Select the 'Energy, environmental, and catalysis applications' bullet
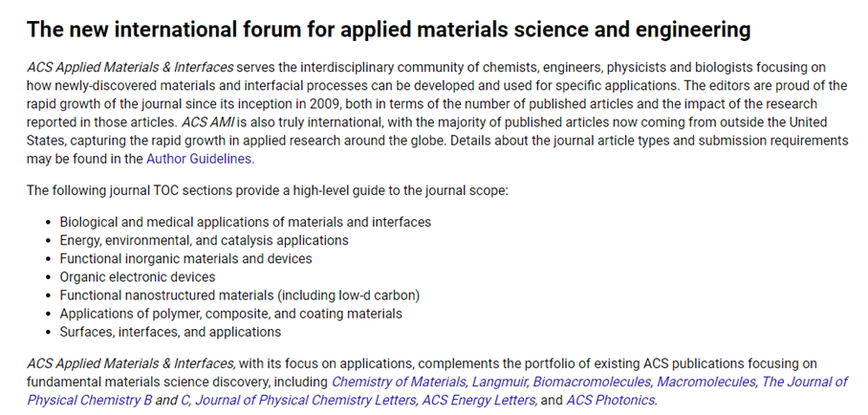The height and width of the screenshot is (415, 868). 204,240
